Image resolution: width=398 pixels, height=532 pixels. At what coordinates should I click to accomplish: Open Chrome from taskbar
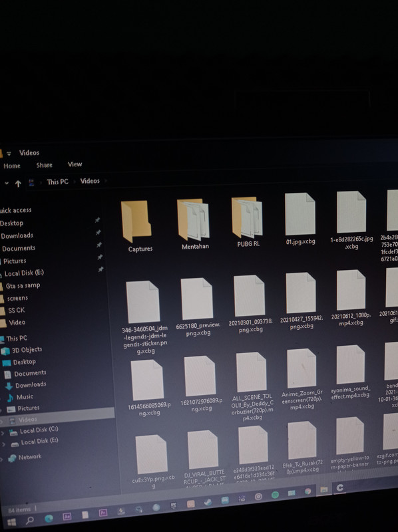pos(307,491)
